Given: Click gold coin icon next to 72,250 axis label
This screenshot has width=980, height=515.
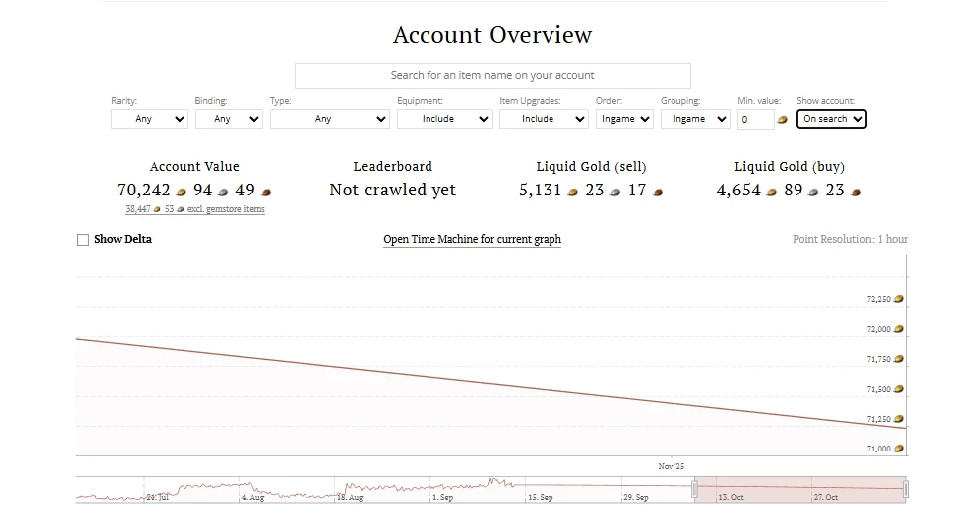Looking at the screenshot, I should (898, 299).
